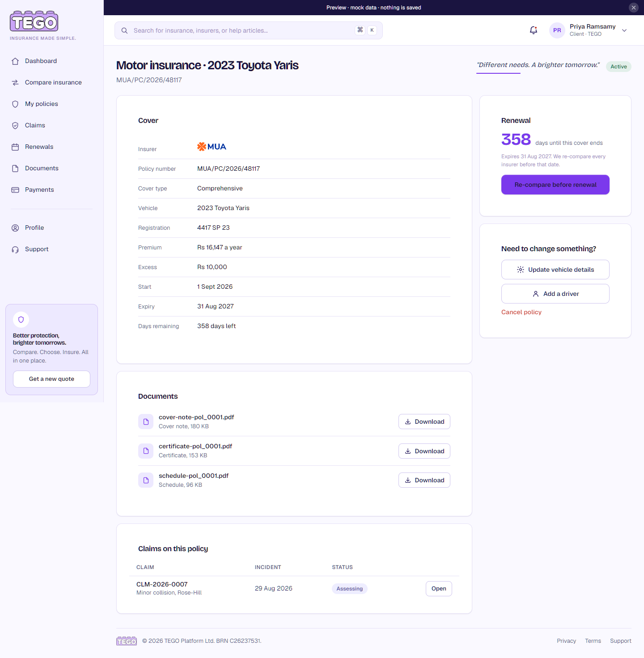Click the Claims shield-check icon
The width and height of the screenshot is (644, 658).
(x=15, y=126)
